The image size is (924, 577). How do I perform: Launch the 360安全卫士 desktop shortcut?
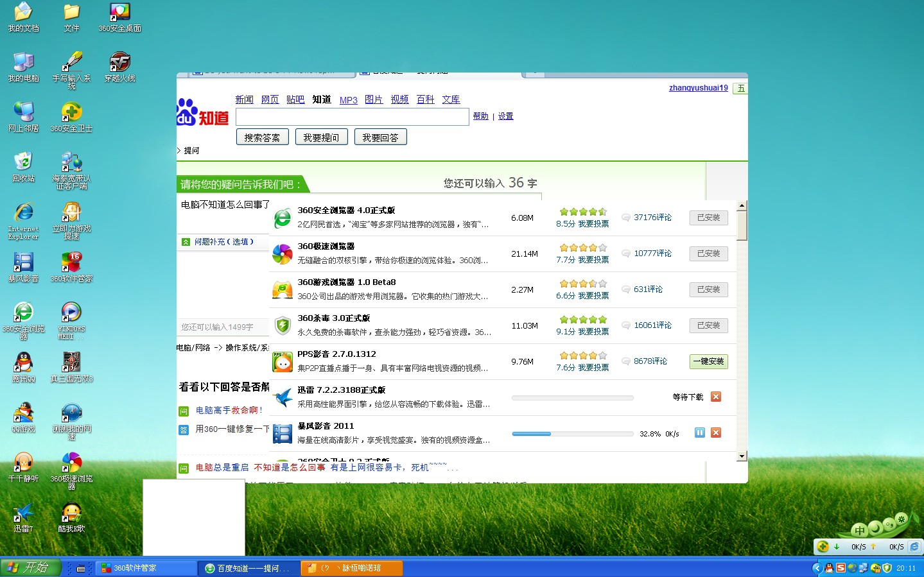tap(71, 117)
